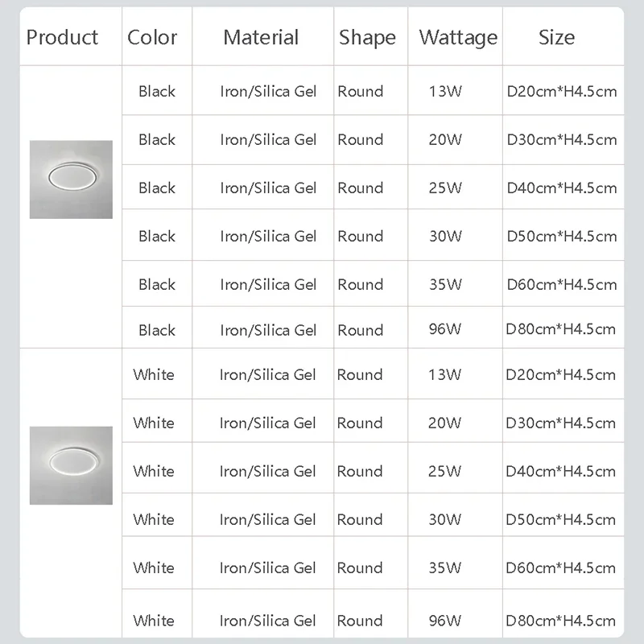Click the White row D20cm*H4.5cm size

pyautogui.click(x=560, y=374)
